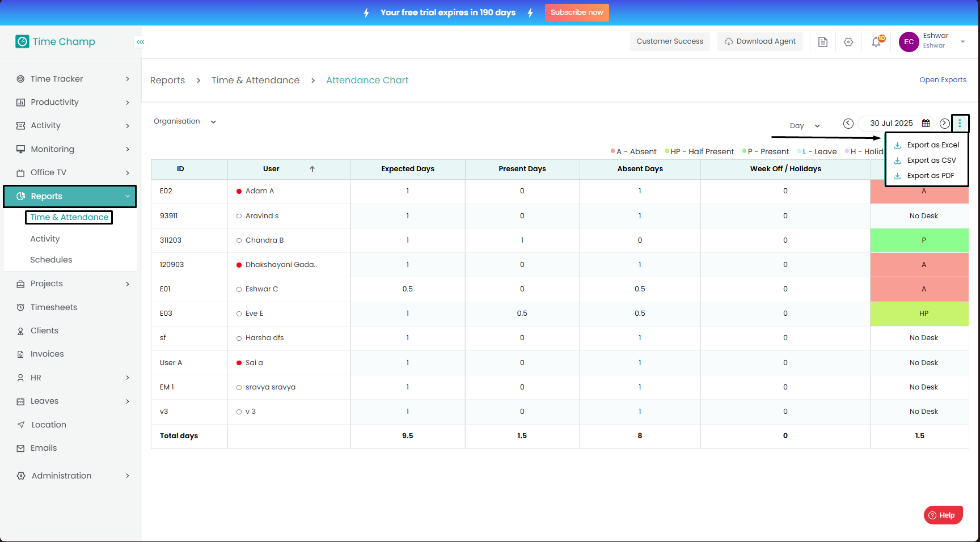Image resolution: width=980 pixels, height=542 pixels.
Task: Open settings gear in top bar
Action: coord(848,42)
